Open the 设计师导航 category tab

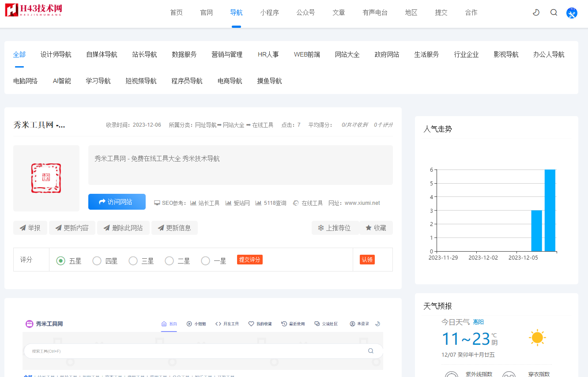point(56,54)
